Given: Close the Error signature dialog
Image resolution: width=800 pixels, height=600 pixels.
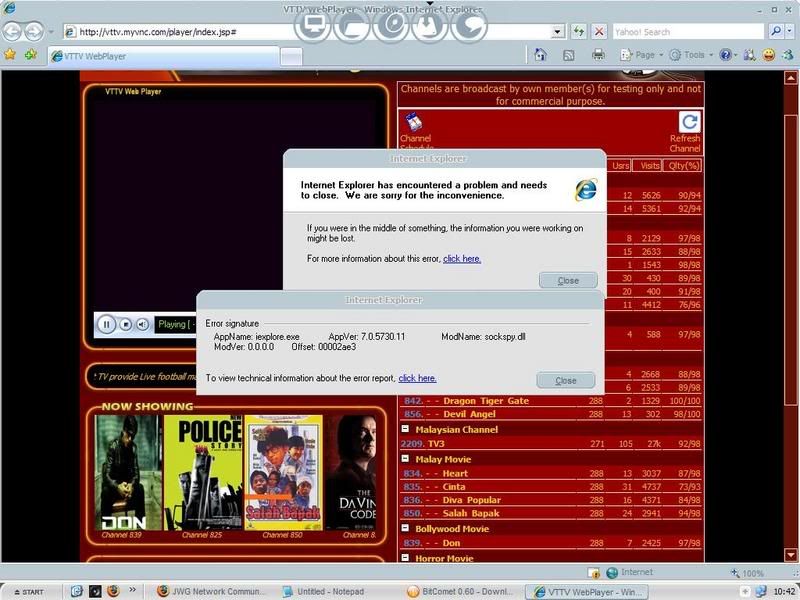Looking at the screenshot, I should [x=565, y=380].
